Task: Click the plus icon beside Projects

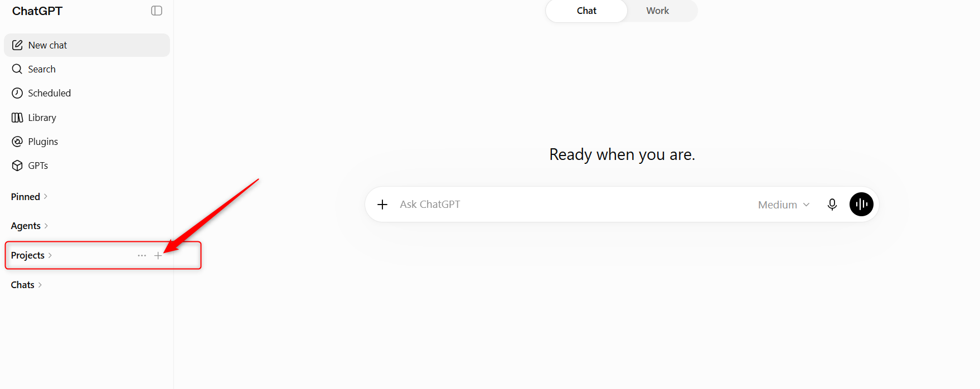Action: 158,255
